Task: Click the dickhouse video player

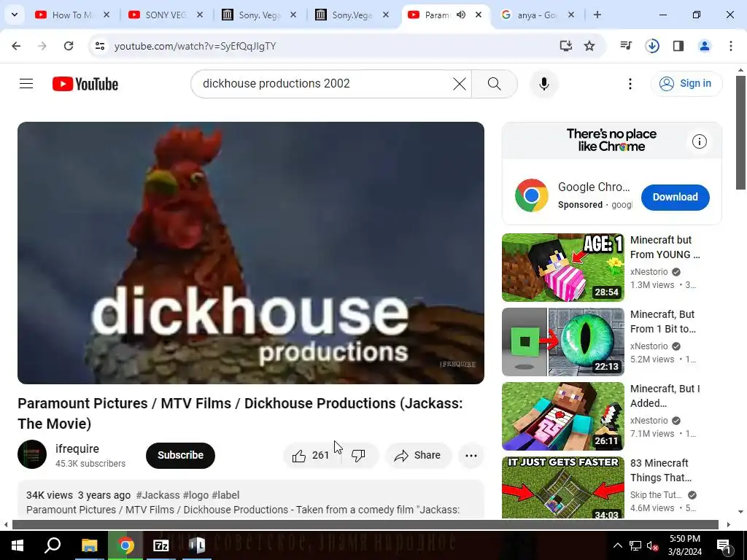Action: 251,253
